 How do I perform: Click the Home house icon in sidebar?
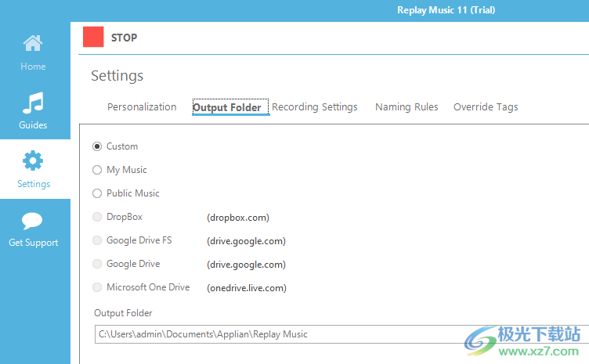(x=33, y=44)
